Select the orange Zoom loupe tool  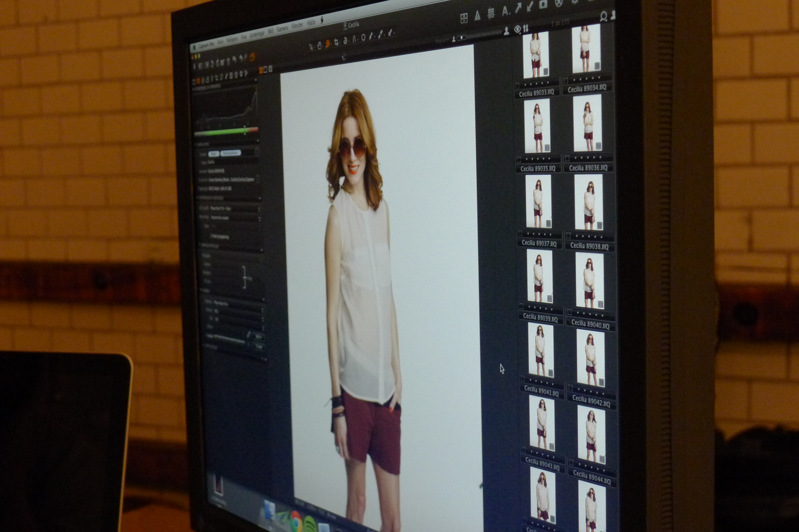pos(328,43)
